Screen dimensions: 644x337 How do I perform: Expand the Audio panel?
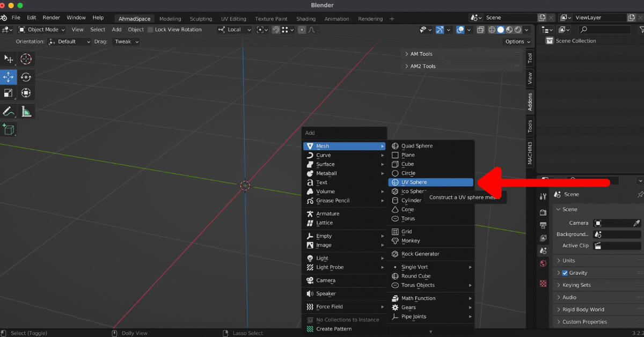coord(598,297)
